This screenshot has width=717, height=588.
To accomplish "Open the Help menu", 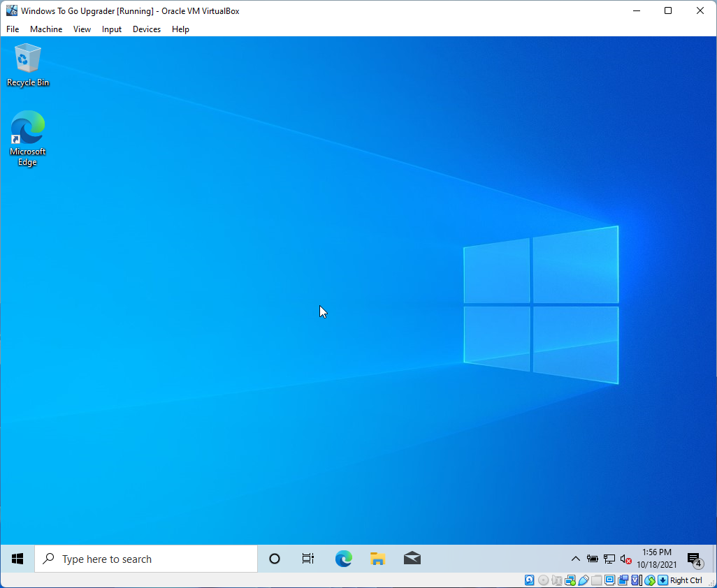I will point(180,29).
